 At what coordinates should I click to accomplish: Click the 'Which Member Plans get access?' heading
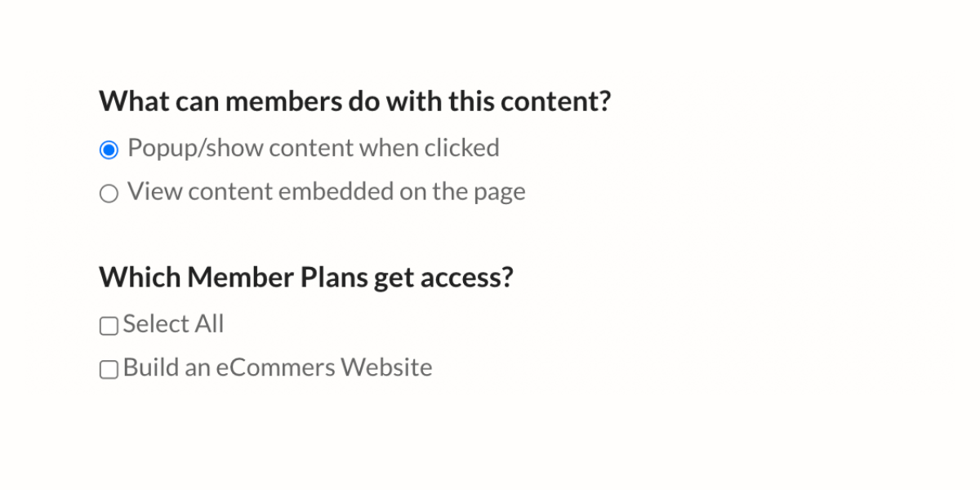306,278
